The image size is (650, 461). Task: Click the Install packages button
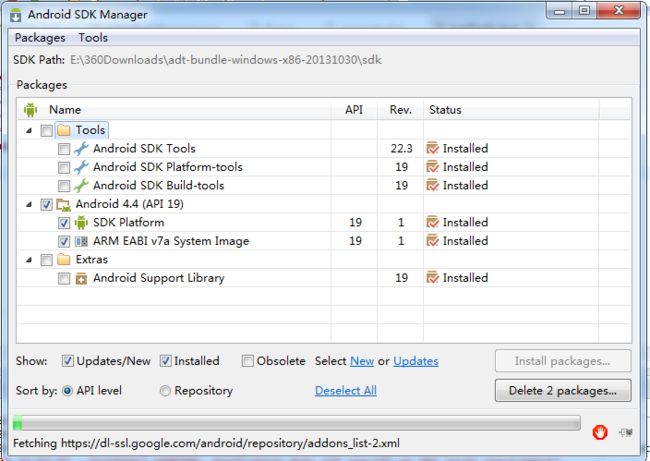pos(563,361)
